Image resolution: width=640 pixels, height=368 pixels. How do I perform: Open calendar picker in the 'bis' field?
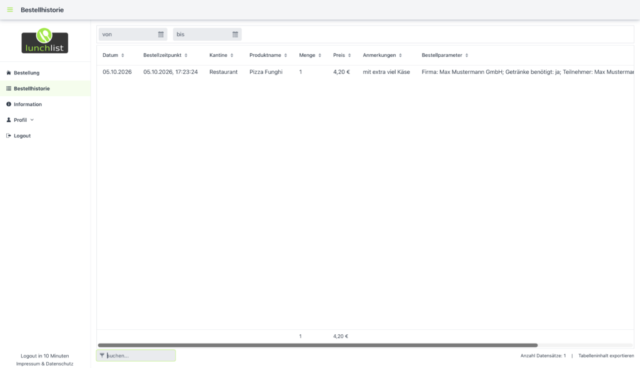pos(235,34)
